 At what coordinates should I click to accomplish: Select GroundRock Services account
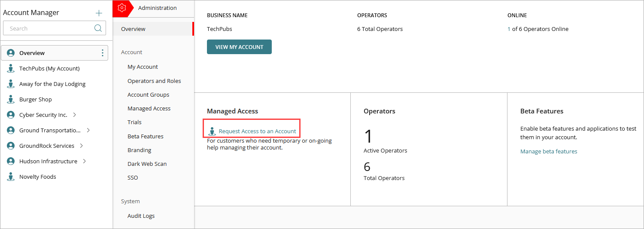tap(47, 146)
